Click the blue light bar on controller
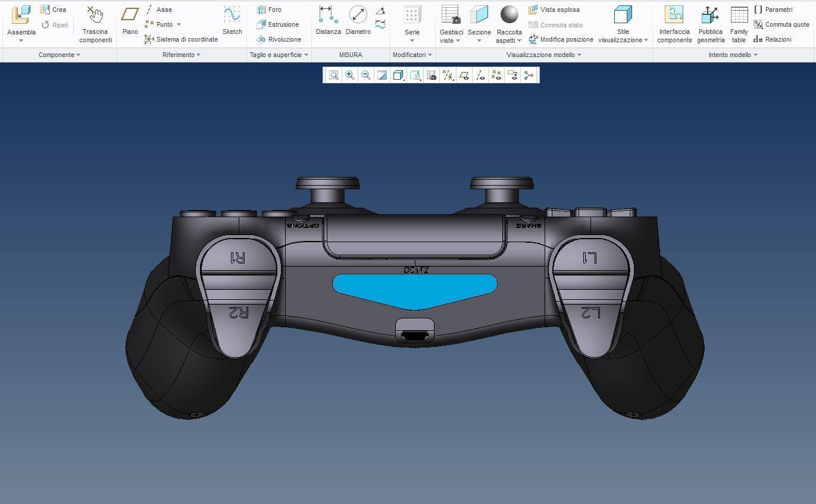Viewport: 816px width, 504px height. pyautogui.click(x=415, y=290)
